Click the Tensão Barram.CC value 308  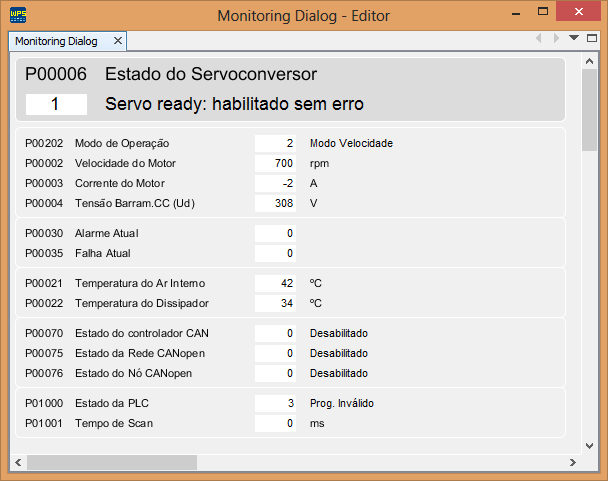[x=275, y=203]
